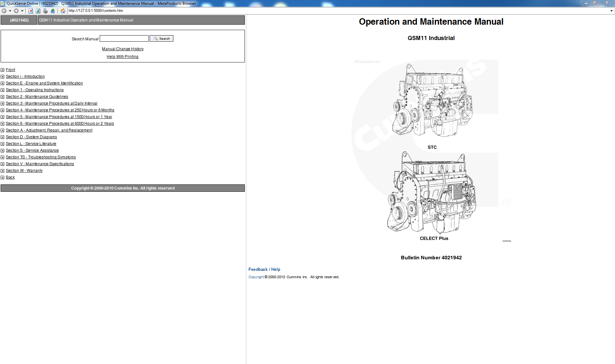The width and height of the screenshot is (615, 364).
Task: Select the (4021942) tab
Action: pos(19,20)
